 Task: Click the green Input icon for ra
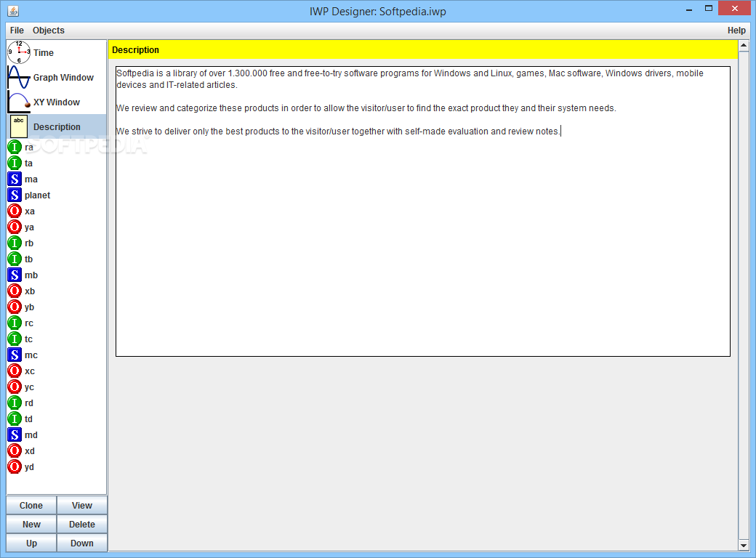(x=15, y=147)
